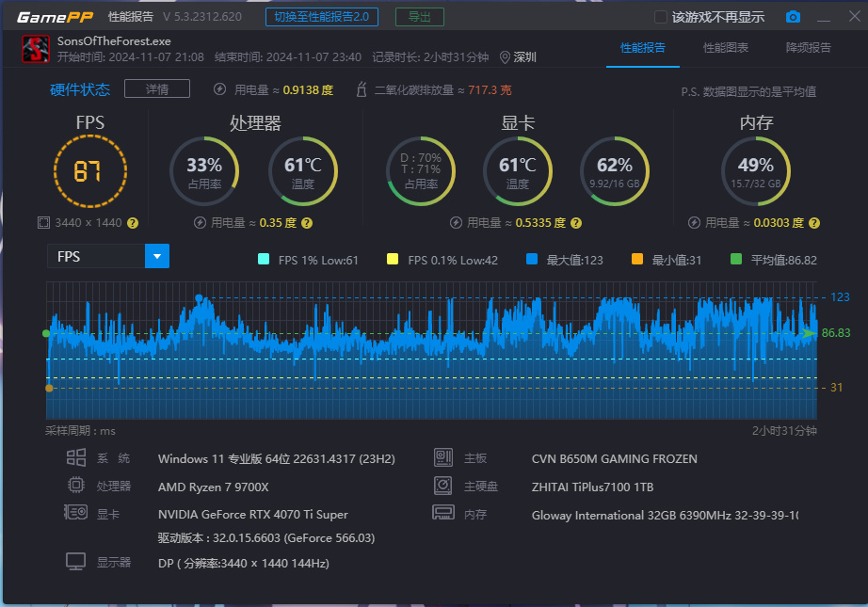Click the 内存 RAM icon in specs list
868x607 pixels.
[x=443, y=512]
